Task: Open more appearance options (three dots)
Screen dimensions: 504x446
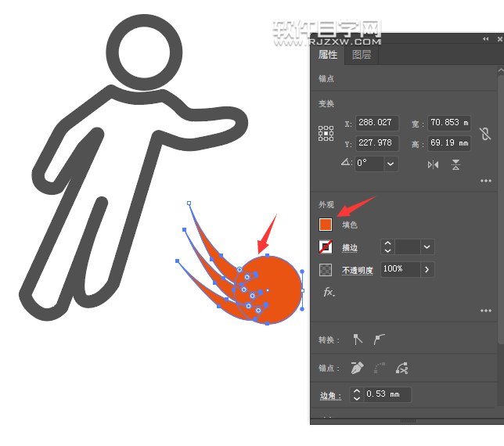Action: [x=486, y=311]
